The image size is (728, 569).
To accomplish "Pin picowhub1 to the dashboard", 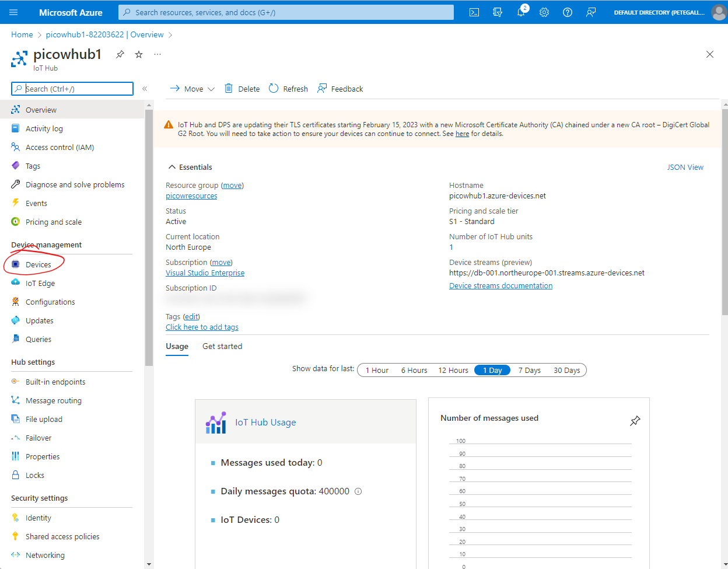I will [120, 54].
